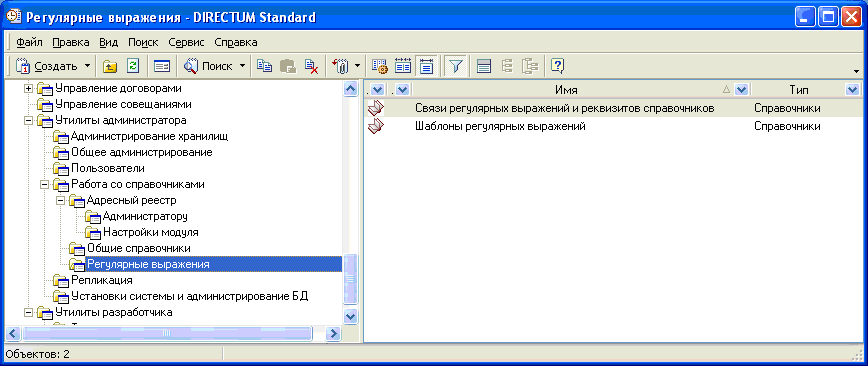Screen dimensions: 868x366
Task: Click the expand tree hierarchy icon
Action: (x=530, y=66)
